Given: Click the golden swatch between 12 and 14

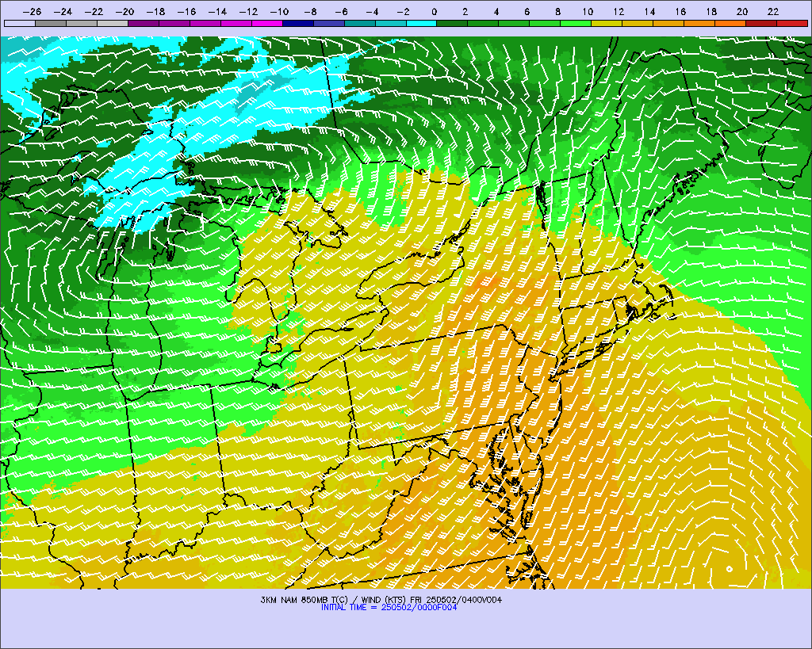Looking at the screenshot, I should tap(638, 23).
